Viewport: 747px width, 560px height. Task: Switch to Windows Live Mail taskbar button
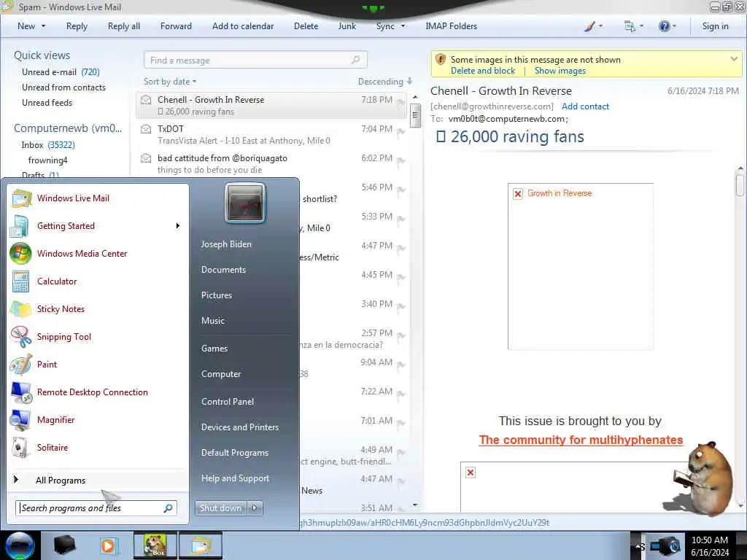pyautogui.click(x=201, y=545)
